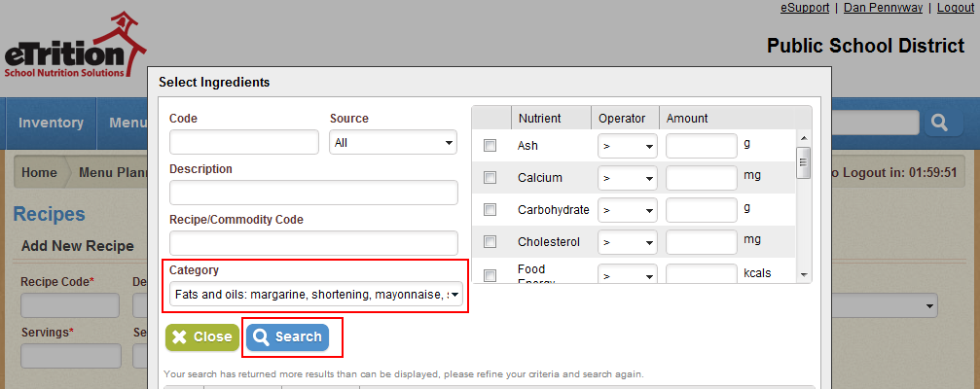This screenshot has height=389, width=980.
Task: Tick the Carbohydrate nutrient checkbox
Action: (x=490, y=210)
